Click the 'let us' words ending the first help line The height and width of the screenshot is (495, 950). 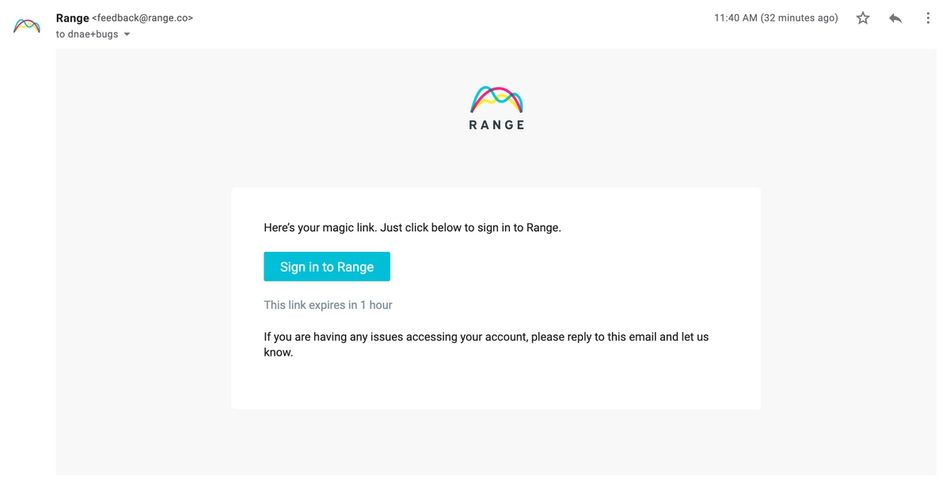[695, 337]
